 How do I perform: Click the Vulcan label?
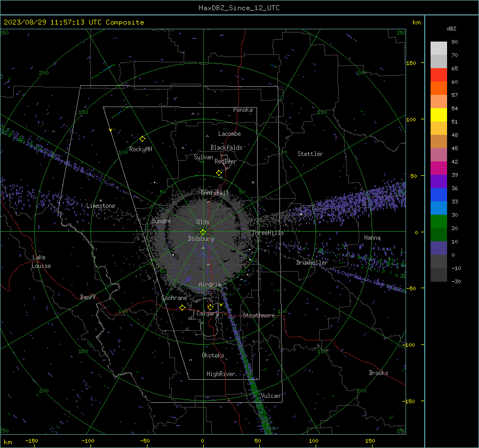click(x=271, y=396)
